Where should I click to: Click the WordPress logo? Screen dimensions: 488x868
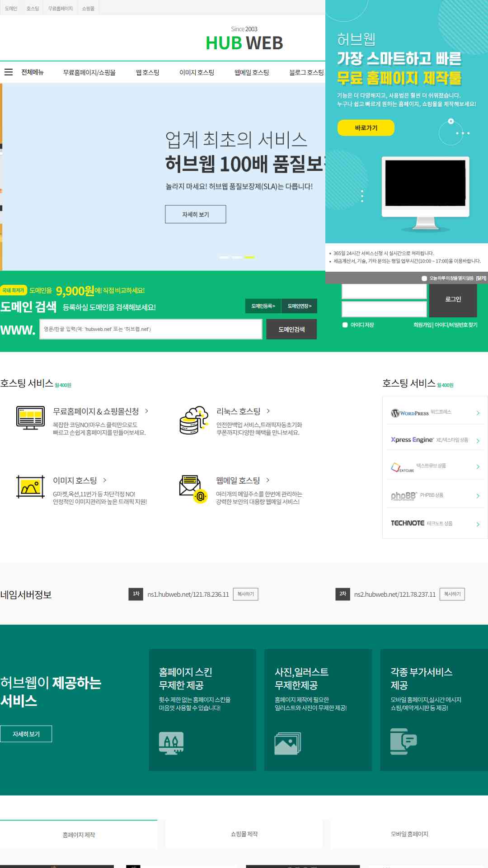coord(410,413)
